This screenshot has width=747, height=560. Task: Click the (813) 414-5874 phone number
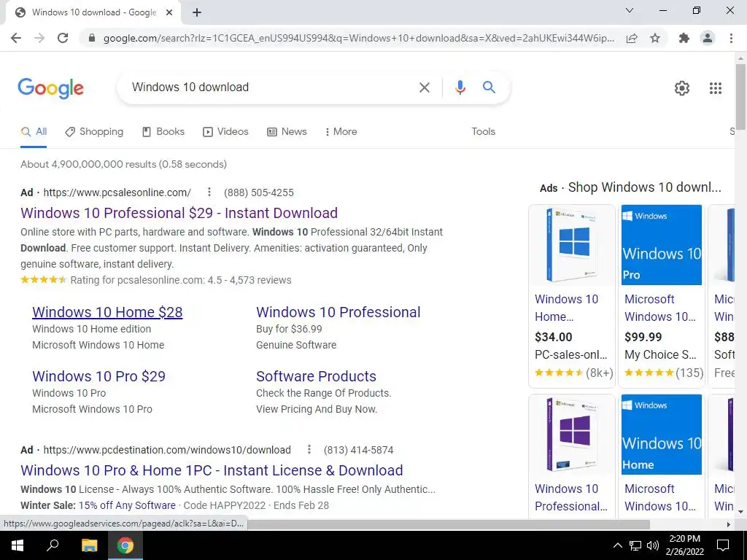pyautogui.click(x=358, y=450)
